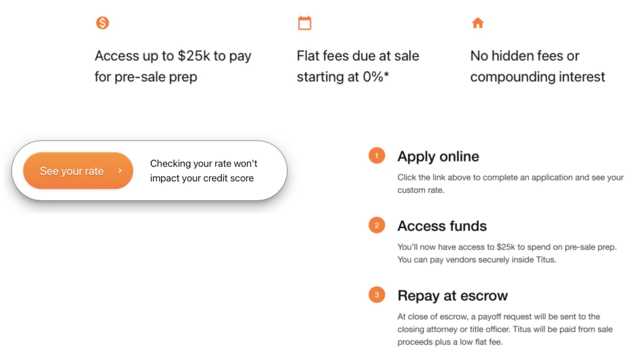Image resolution: width=644 pixels, height=353 pixels.
Task: Click the Repay at escrow step description
Action: coord(505,329)
